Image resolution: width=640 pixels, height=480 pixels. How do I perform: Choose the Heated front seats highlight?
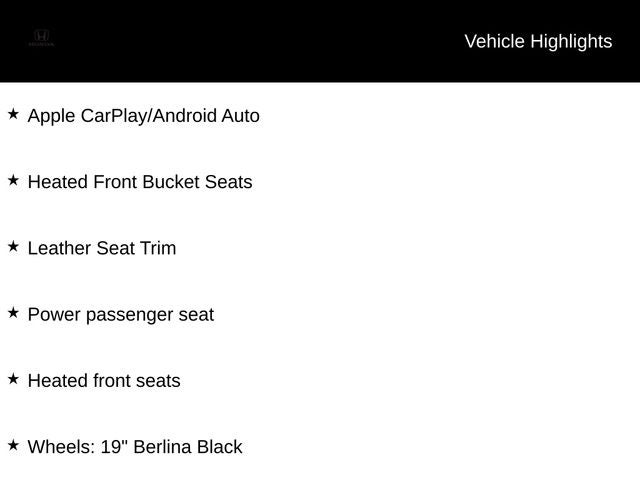(104, 381)
